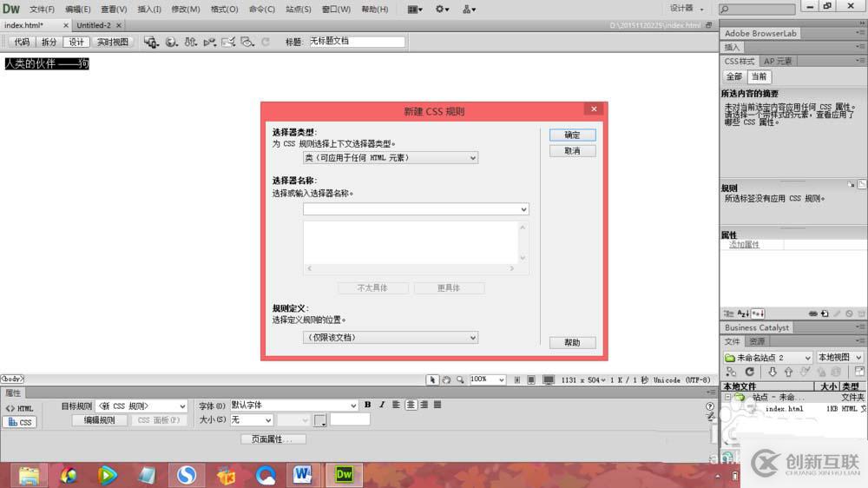Image resolution: width=868 pixels, height=488 pixels.
Task: Open the font size dropdown
Action: tap(252, 420)
